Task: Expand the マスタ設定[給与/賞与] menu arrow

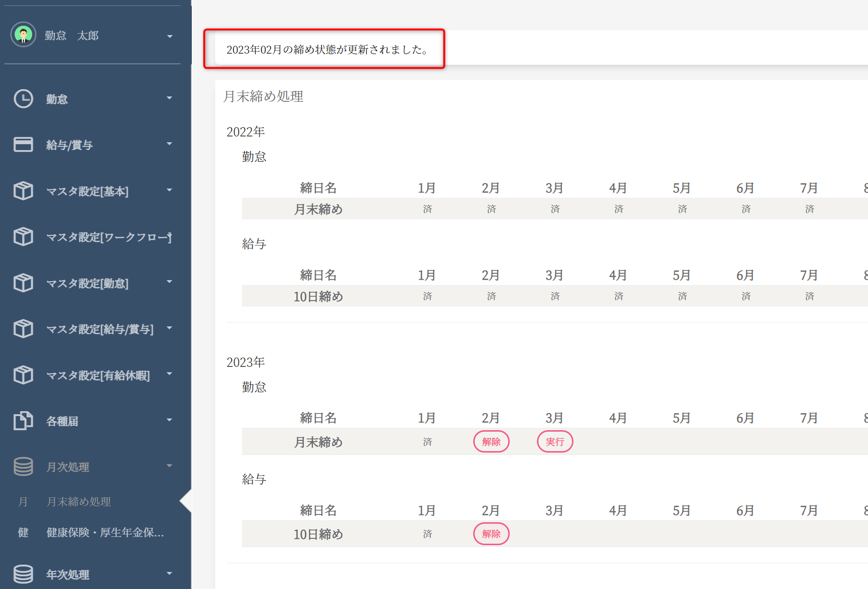Action: click(x=169, y=328)
